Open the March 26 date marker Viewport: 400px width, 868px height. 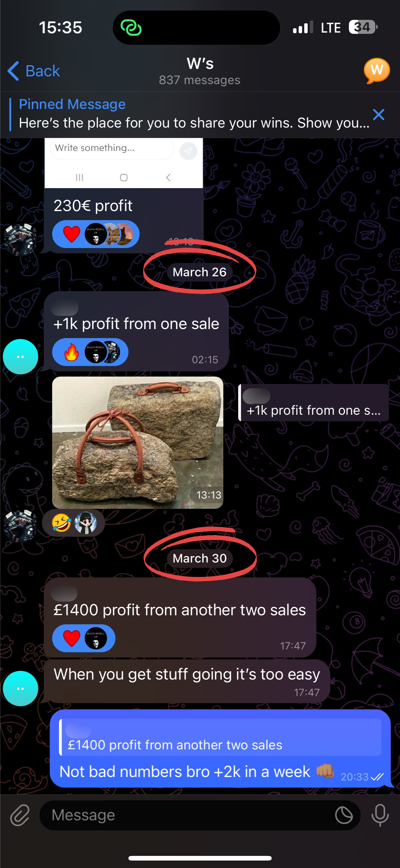pyautogui.click(x=199, y=272)
